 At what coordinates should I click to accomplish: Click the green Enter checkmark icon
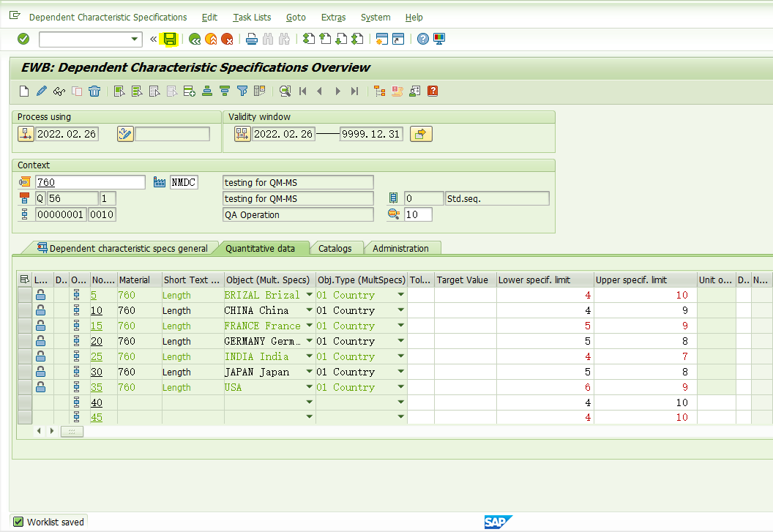coord(23,39)
